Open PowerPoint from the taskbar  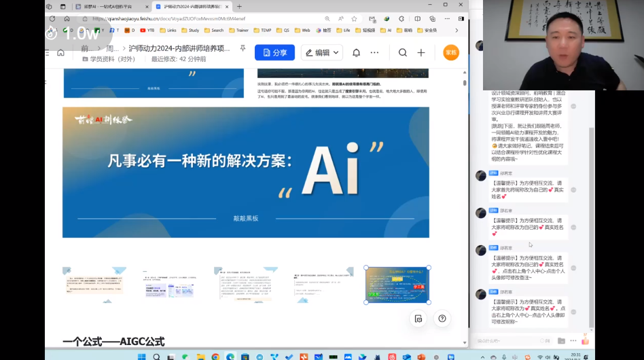(421, 357)
